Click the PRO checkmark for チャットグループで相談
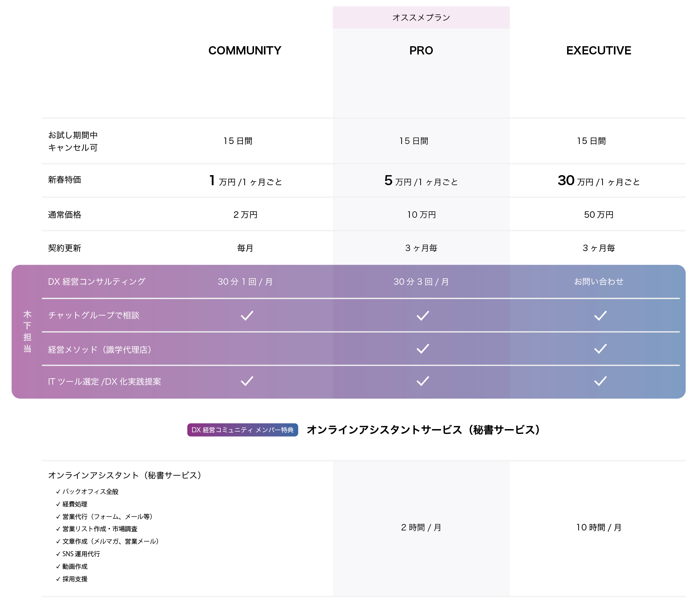Image resolution: width=700 pixels, height=601 pixels. (423, 316)
